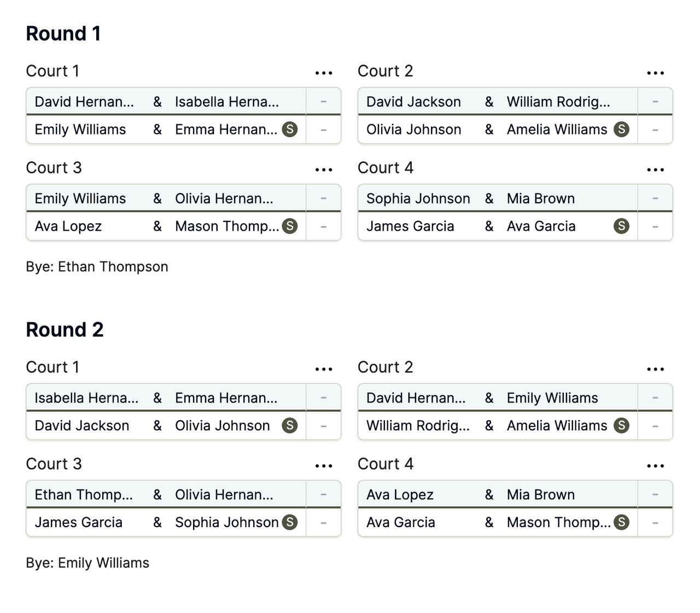Click serve badge next to Mason Thompson, Round 2 Court 4

[621, 522]
